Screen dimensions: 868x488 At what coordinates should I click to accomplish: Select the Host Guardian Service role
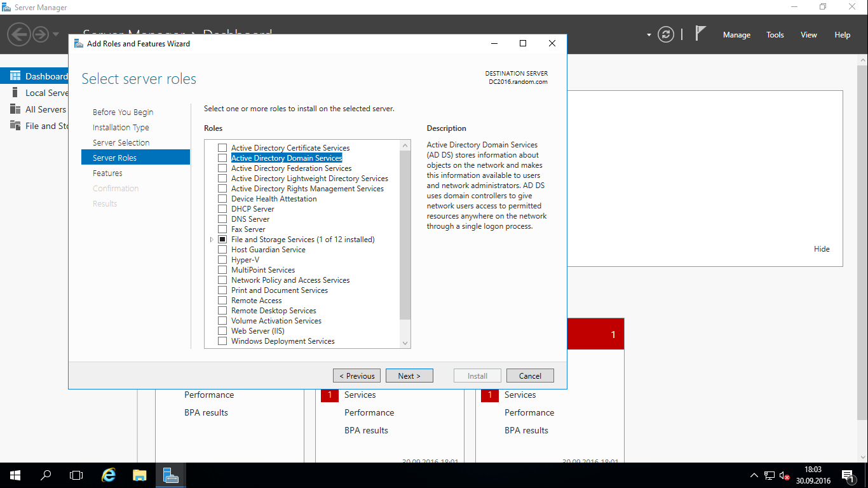(x=268, y=250)
